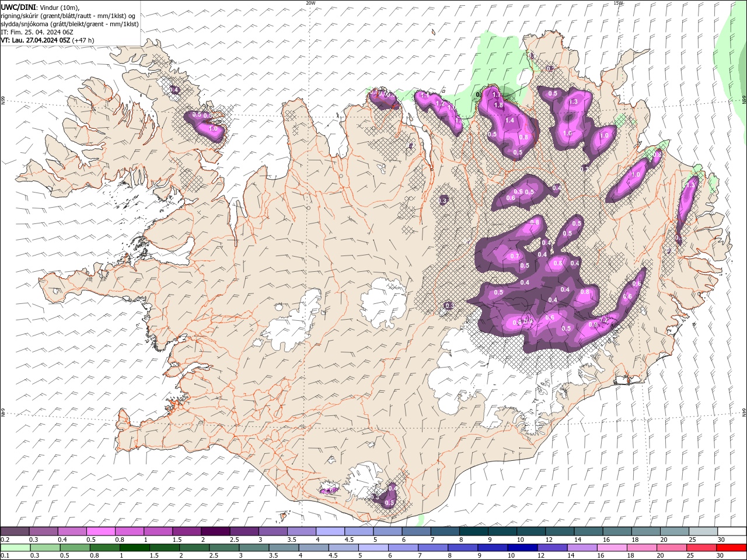Click the "1.8" precipitation value on the map

(x=498, y=105)
